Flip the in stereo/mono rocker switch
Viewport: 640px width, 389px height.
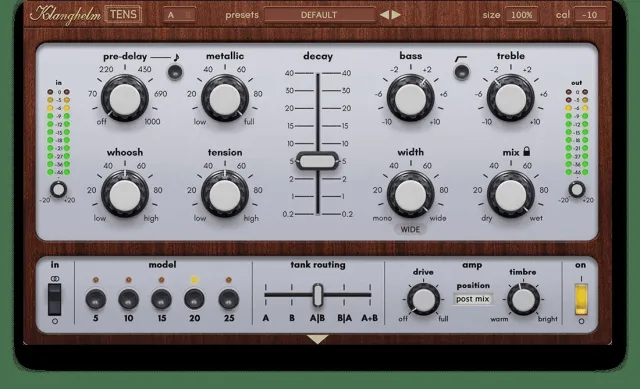tap(55, 300)
